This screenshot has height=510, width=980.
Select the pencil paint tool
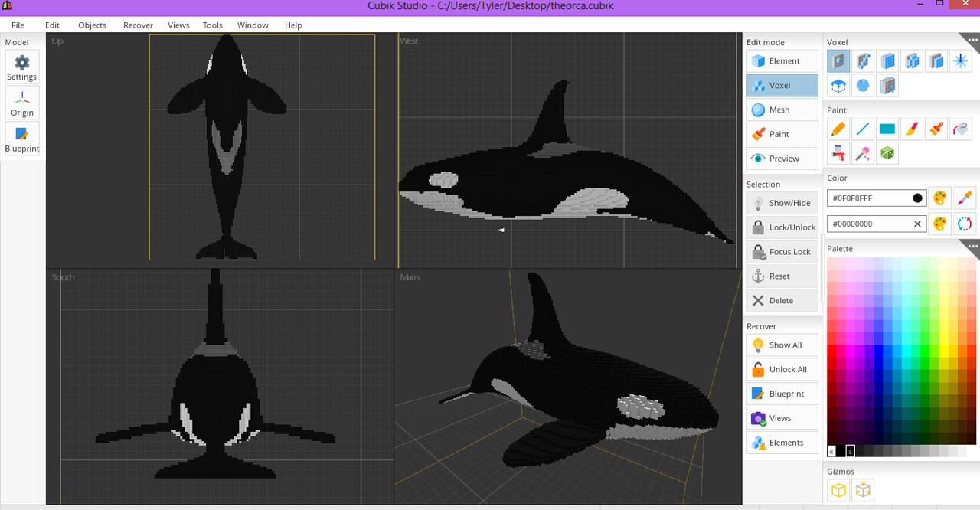838,129
